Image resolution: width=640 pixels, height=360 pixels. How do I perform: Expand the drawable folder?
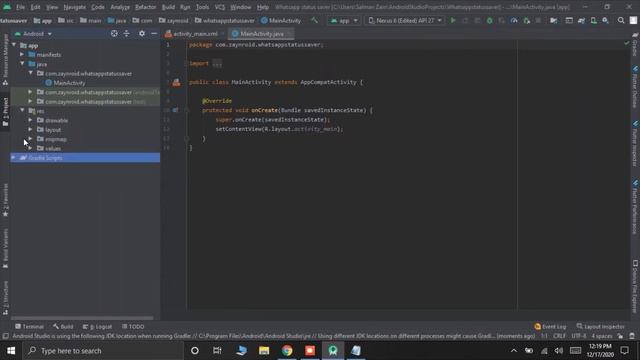(x=31, y=120)
